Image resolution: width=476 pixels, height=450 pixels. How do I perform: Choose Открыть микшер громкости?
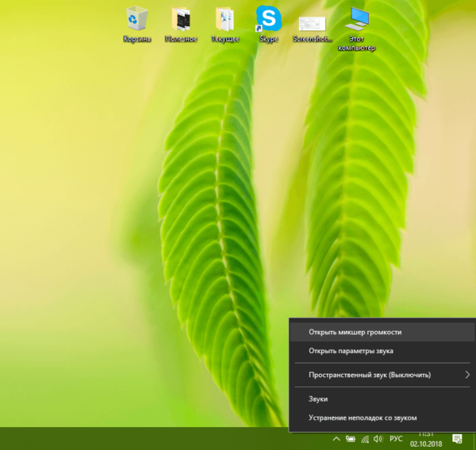[x=383, y=332]
